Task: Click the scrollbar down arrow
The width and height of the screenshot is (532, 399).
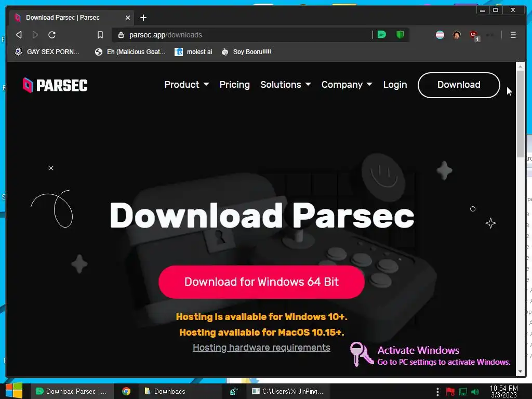Action: click(520, 372)
